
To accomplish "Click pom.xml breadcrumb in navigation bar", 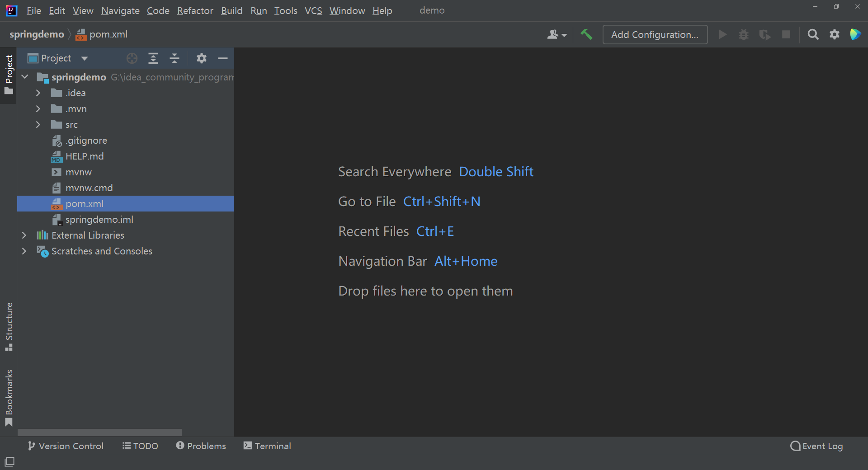I will (x=102, y=34).
